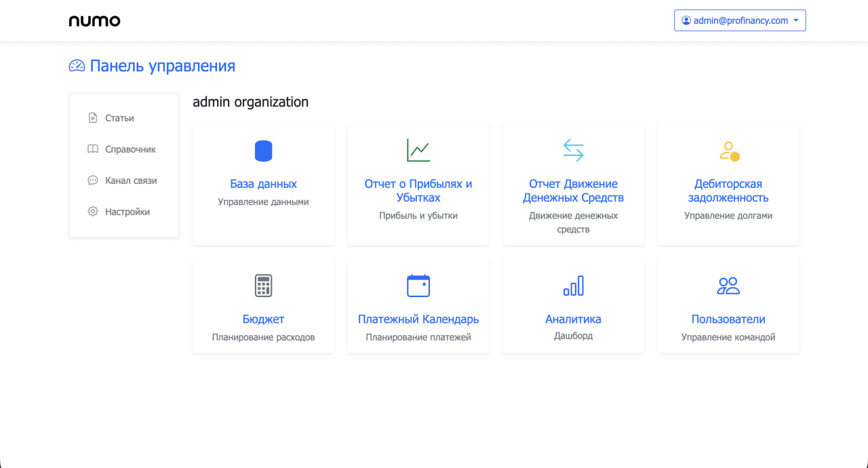
Task: Open the Аналитика link
Action: [x=573, y=319]
